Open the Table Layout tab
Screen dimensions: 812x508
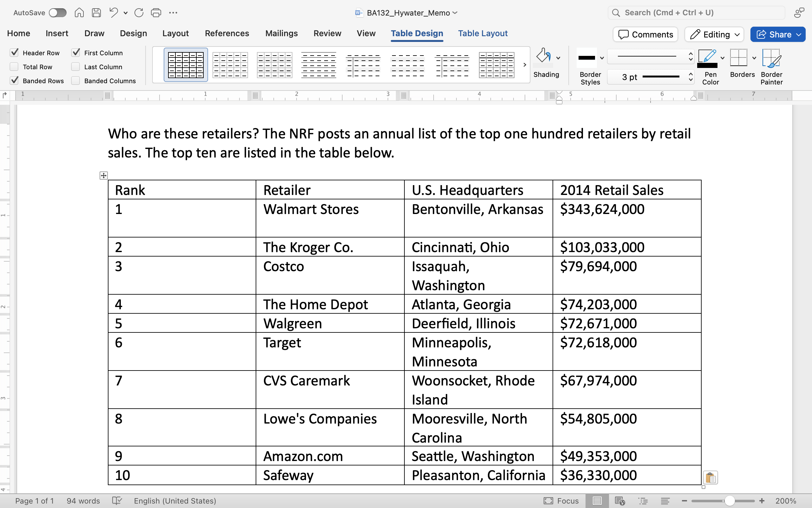pyautogui.click(x=483, y=33)
